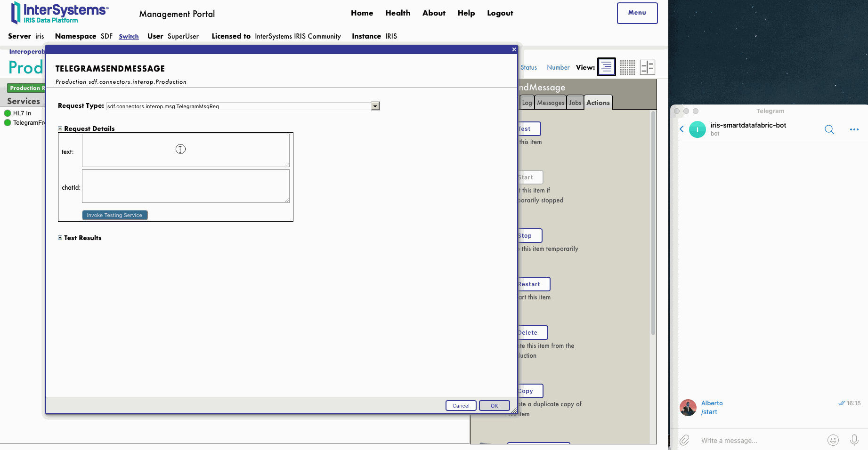Viewport: 868px width, 450px height.
Task: Click Alberto sender name in Telegram
Action: point(712,403)
